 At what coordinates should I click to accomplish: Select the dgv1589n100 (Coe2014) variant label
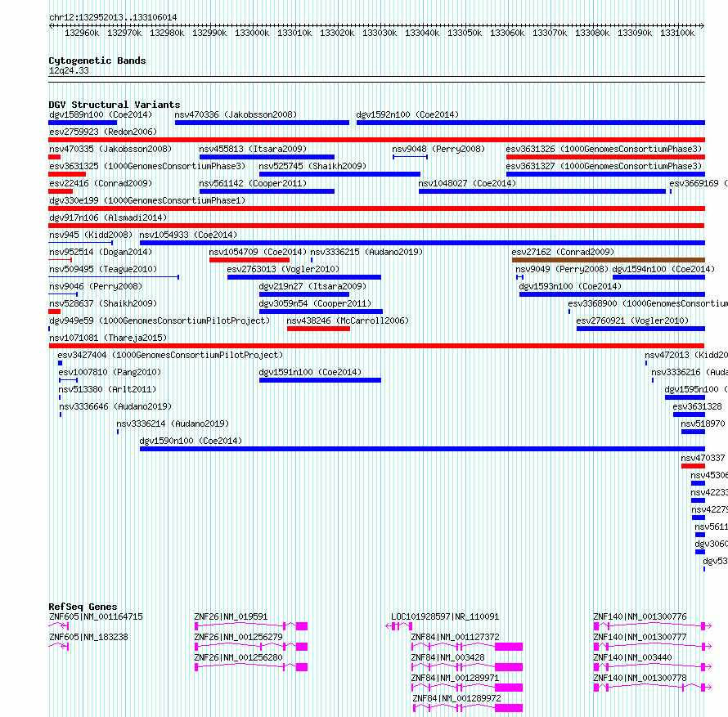tap(101, 114)
